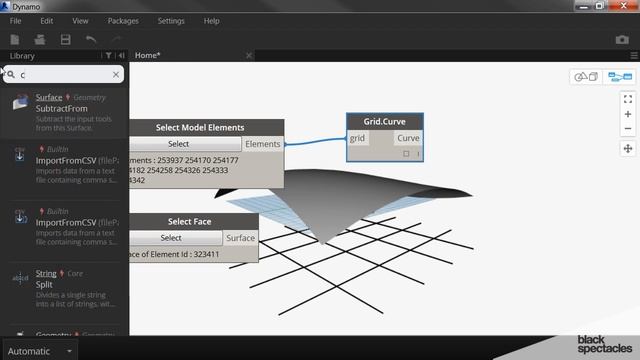Click Face of Element Id 323411 text
Screen dimensions: 640x360
coord(174,254)
